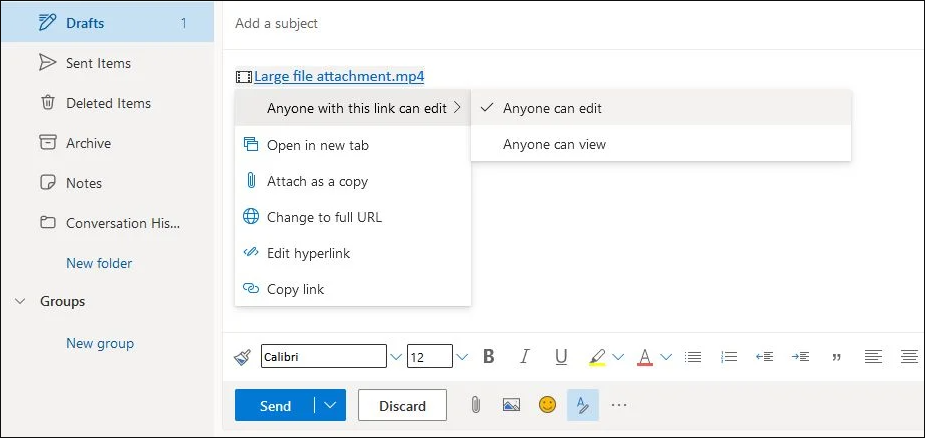Toggle the bulleted list

693,357
